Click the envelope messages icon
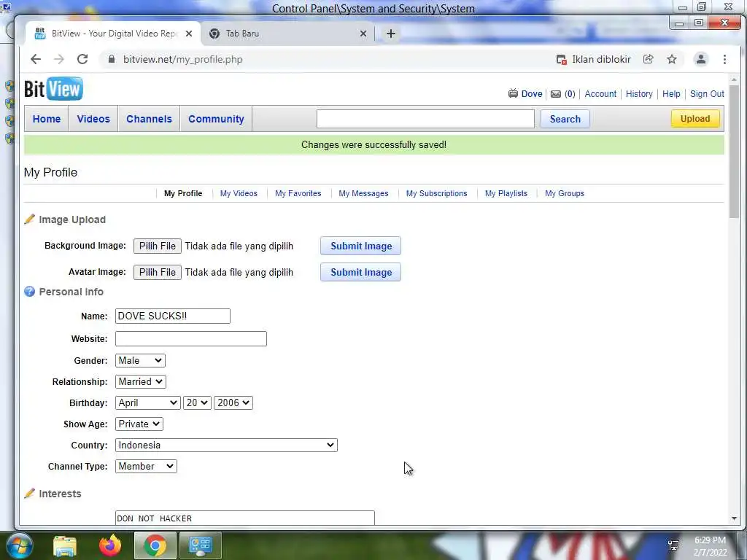747x560 pixels. click(555, 94)
